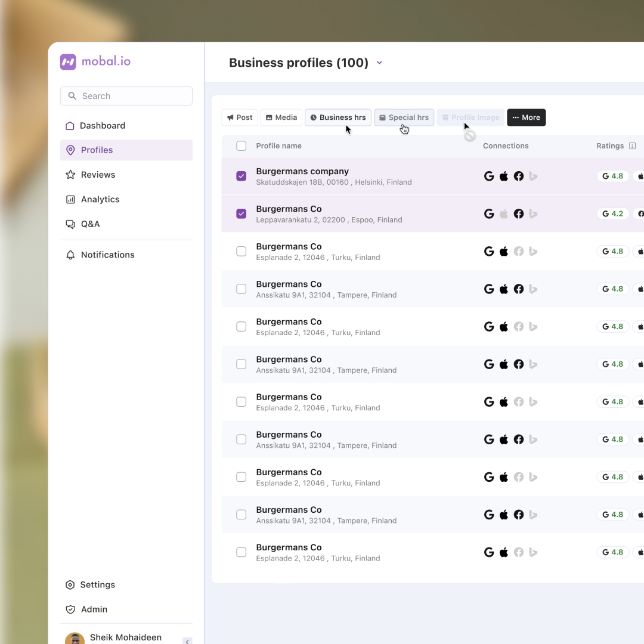Image resolution: width=644 pixels, height=644 pixels.
Task: Click the Reviews star icon in the sidebar
Action: 70,175
